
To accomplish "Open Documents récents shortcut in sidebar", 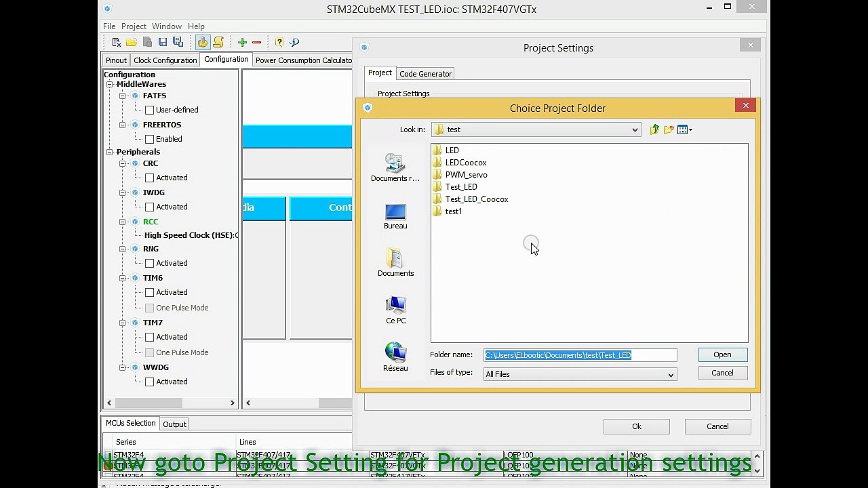I will click(x=395, y=168).
